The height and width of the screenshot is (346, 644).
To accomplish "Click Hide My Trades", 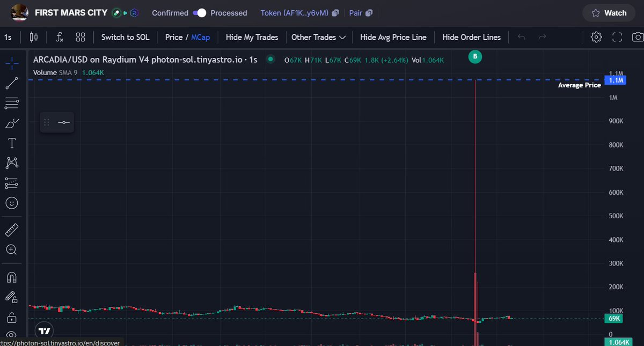I will (x=252, y=37).
